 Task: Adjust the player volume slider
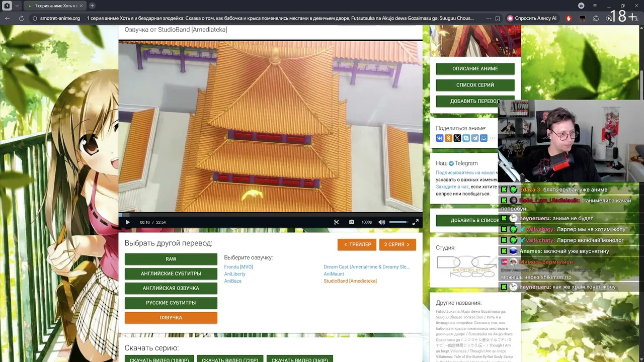398,222
